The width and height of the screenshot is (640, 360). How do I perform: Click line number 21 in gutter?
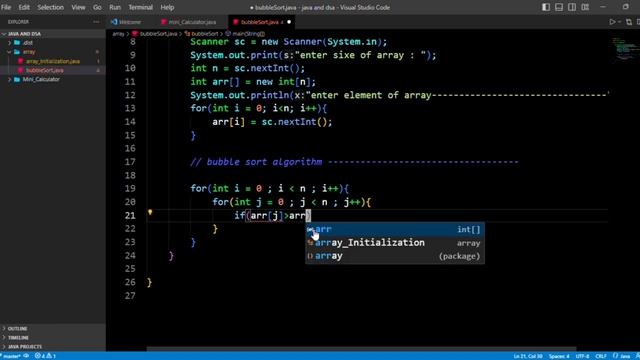tap(130, 215)
